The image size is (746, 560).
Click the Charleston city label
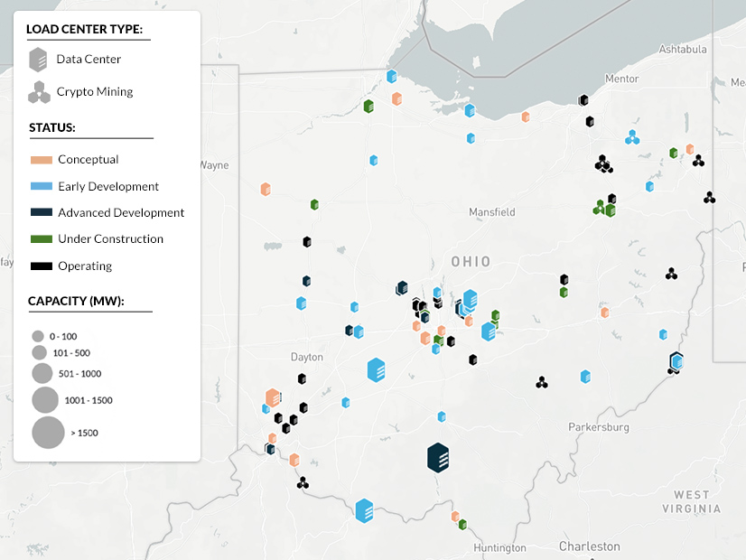[590, 546]
